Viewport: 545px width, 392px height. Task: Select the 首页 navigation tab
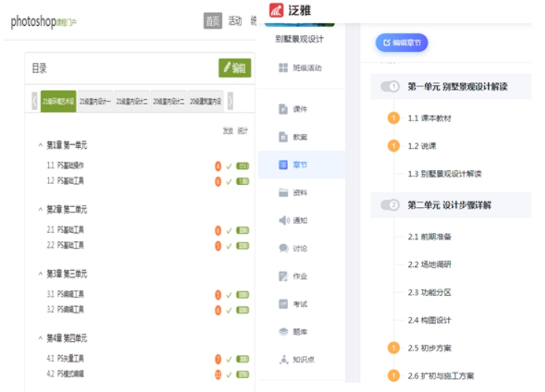click(213, 21)
